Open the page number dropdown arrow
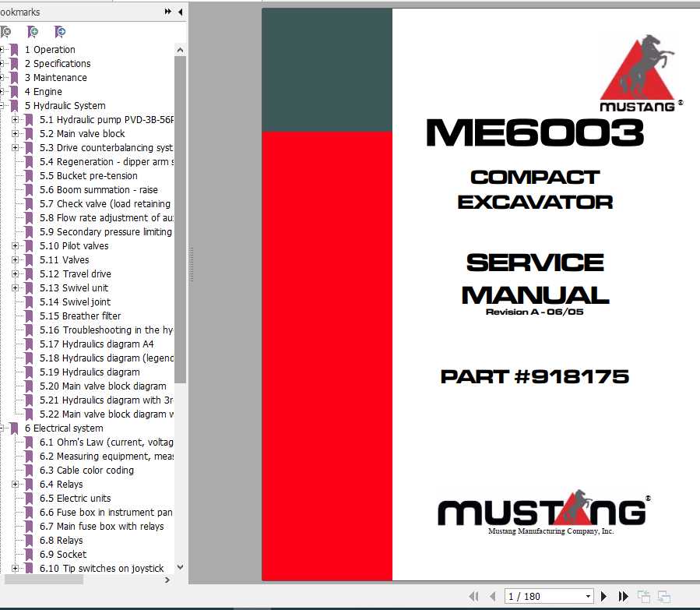This screenshot has height=610, width=700. click(x=588, y=596)
